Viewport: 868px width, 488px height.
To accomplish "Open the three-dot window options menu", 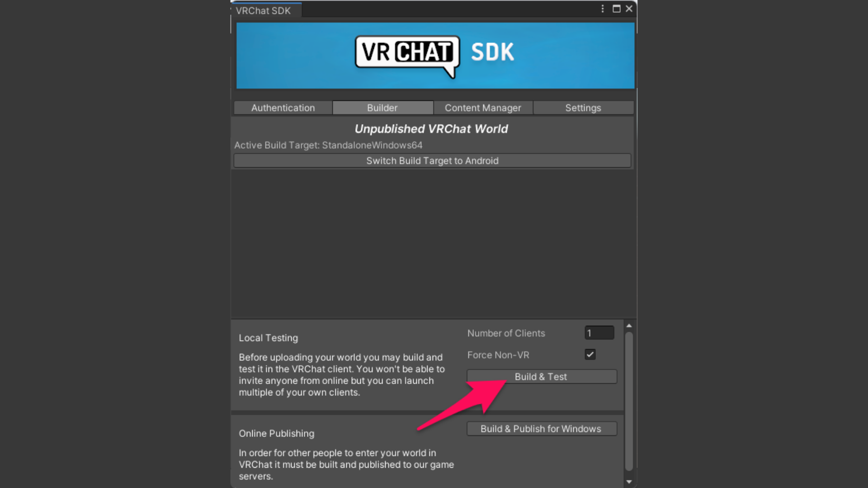I will (x=603, y=9).
